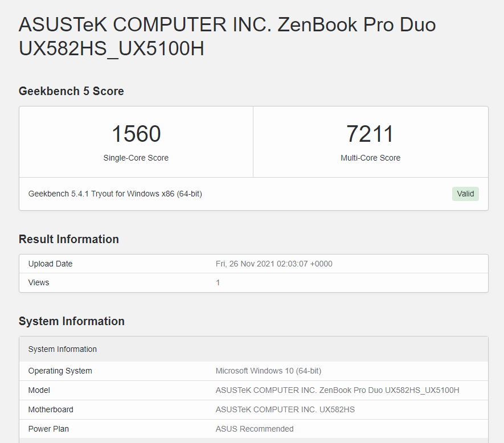Image resolution: width=504 pixels, height=443 pixels.
Task: Select the 1560 single-core score value
Action: (x=136, y=134)
